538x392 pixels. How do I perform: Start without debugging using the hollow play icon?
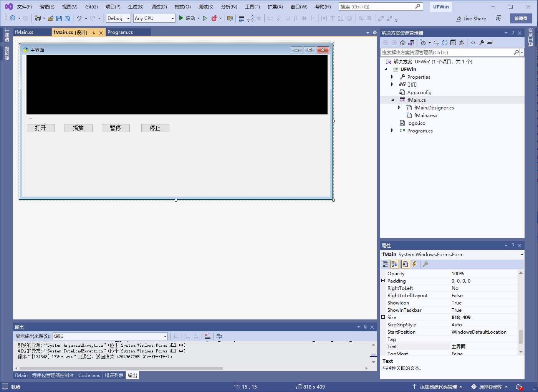[x=205, y=18]
